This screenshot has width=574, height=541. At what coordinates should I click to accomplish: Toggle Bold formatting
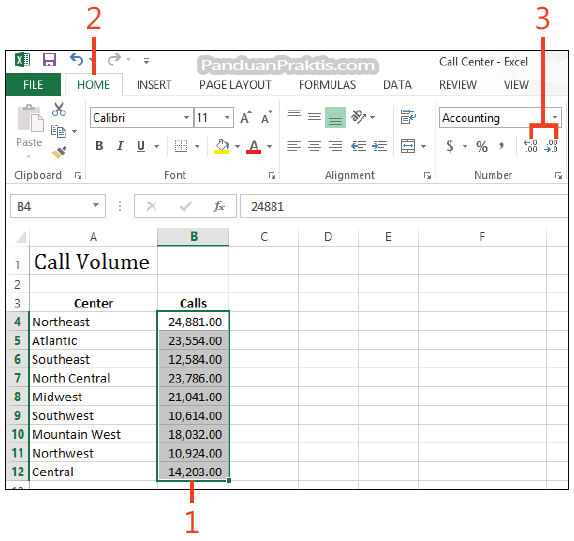[99, 146]
